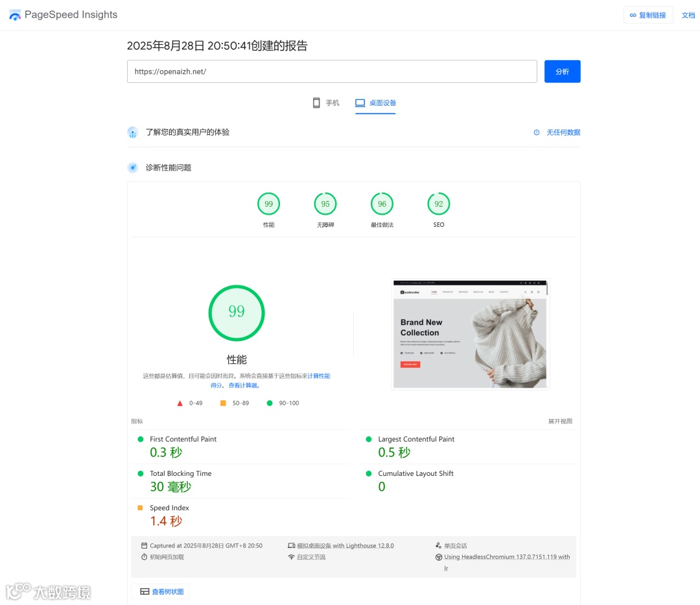Screen dimensions: 700x605
Task: Click the real user experience section icon
Action: [x=133, y=133]
